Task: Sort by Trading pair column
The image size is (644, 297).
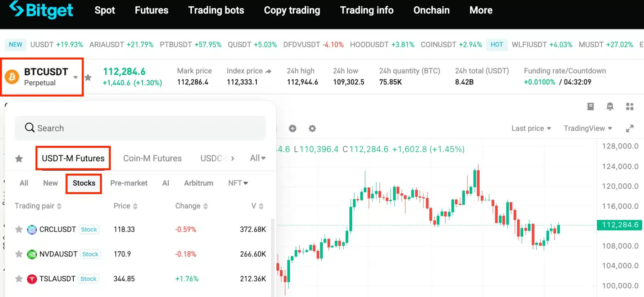Action: click(x=38, y=206)
